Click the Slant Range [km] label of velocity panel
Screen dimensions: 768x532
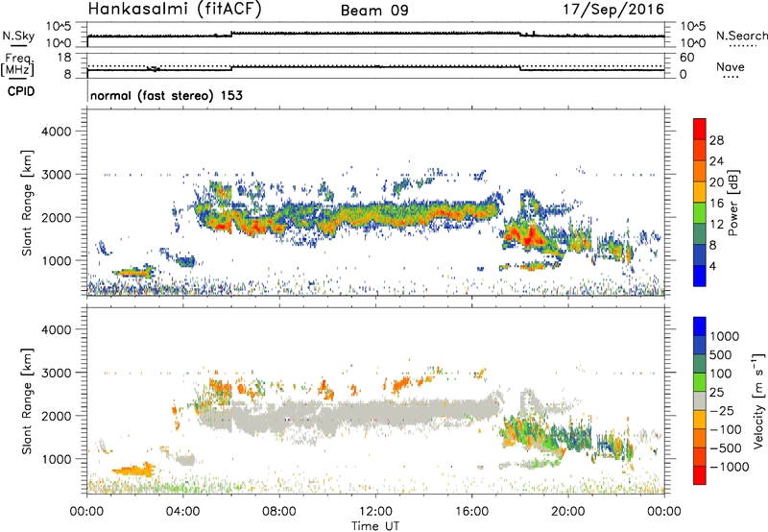tap(27, 400)
